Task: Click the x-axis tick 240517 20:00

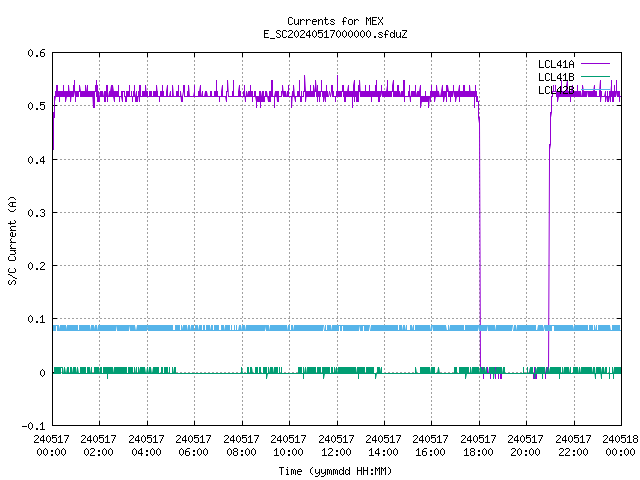Action: coord(525,445)
